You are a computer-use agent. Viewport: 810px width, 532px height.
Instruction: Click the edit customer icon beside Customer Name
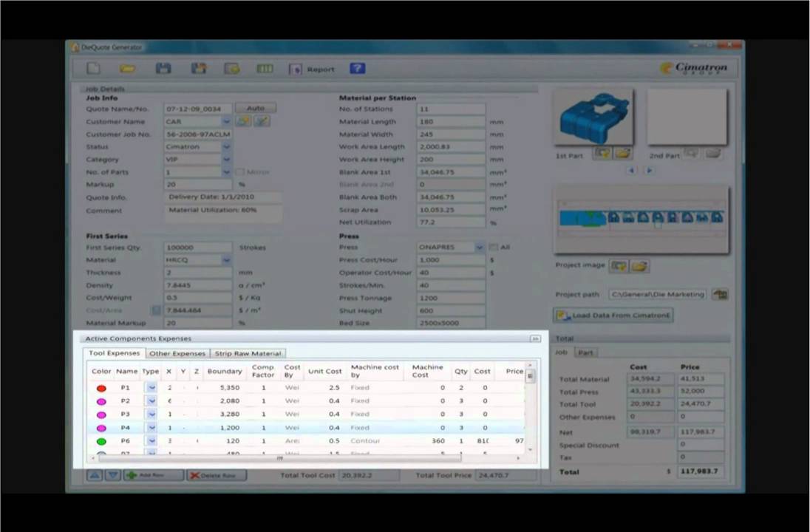(262, 121)
